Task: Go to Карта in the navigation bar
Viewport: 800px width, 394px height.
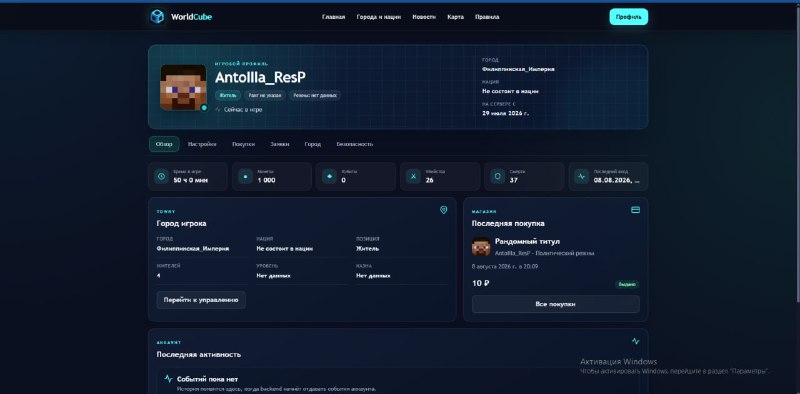Action: tap(456, 17)
